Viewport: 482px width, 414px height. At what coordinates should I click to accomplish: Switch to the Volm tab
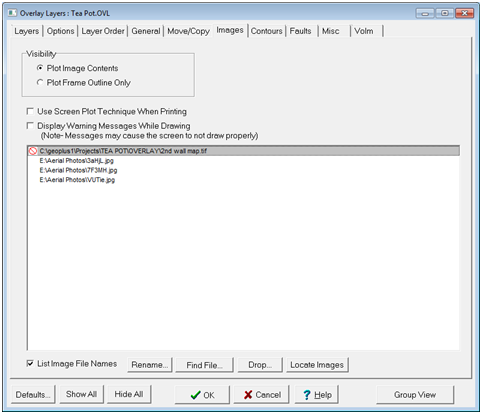pos(364,31)
